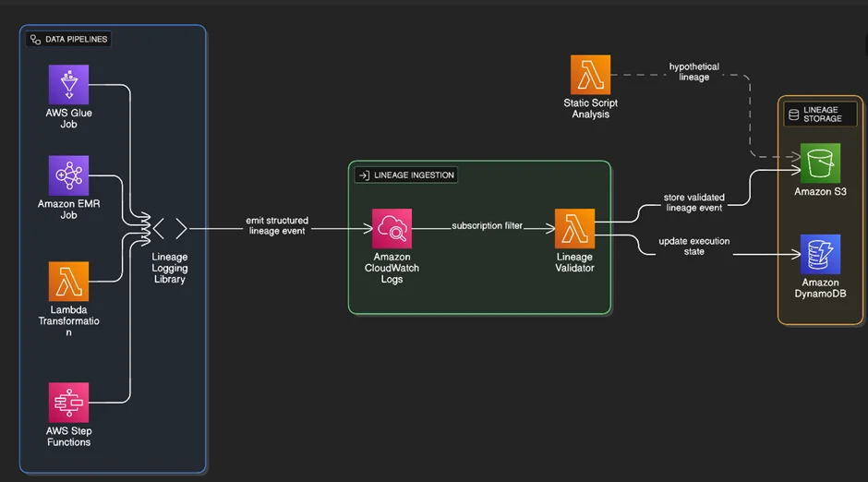This screenshot has height=482, width=868.
Task: Select the Static Script Analysis icon
Action: 590,75
